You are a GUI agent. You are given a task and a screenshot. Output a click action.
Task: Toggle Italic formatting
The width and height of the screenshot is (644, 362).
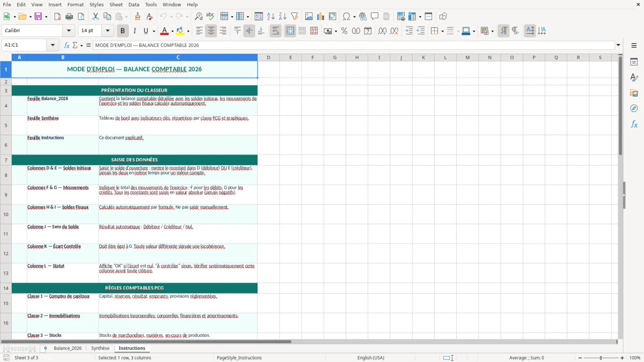(x=134, y=31)
